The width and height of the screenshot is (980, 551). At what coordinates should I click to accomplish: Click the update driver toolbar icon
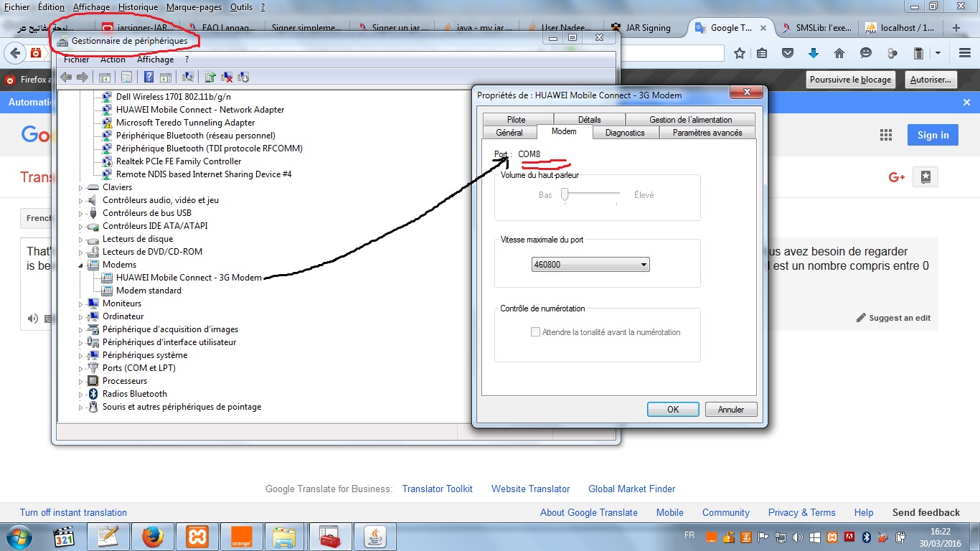(x=210, y=77)
